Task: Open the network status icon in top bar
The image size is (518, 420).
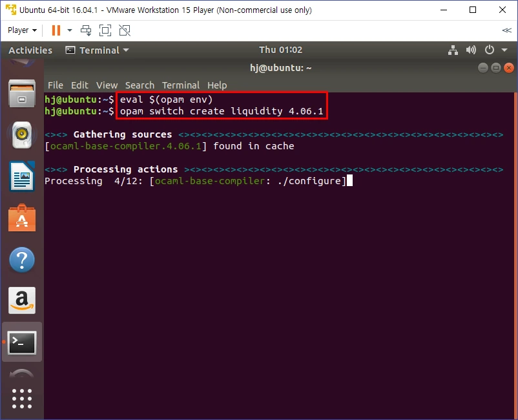Action: tap(453, 50)
